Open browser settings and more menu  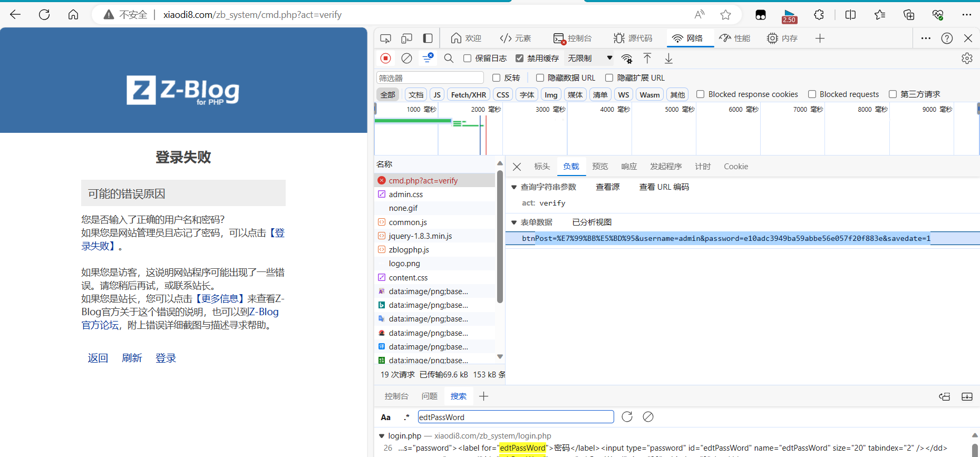[966, 15]
